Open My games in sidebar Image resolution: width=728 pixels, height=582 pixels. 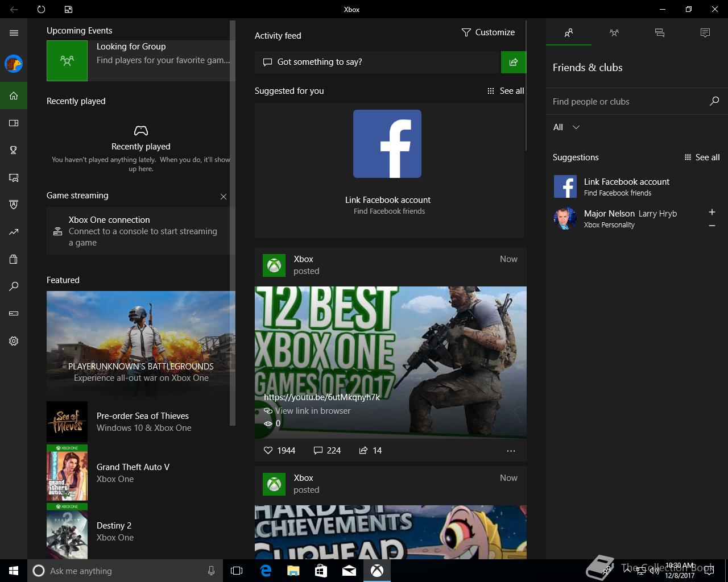pos(14,123)
